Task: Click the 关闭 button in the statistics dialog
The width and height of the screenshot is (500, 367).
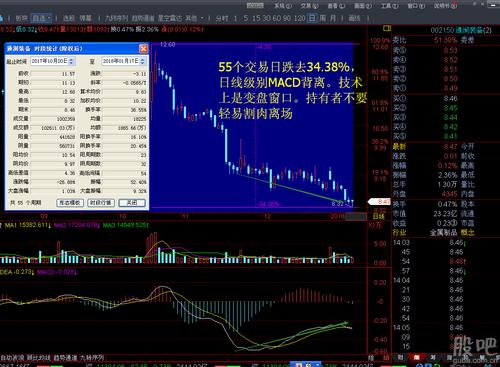Action: click(132, 202)
